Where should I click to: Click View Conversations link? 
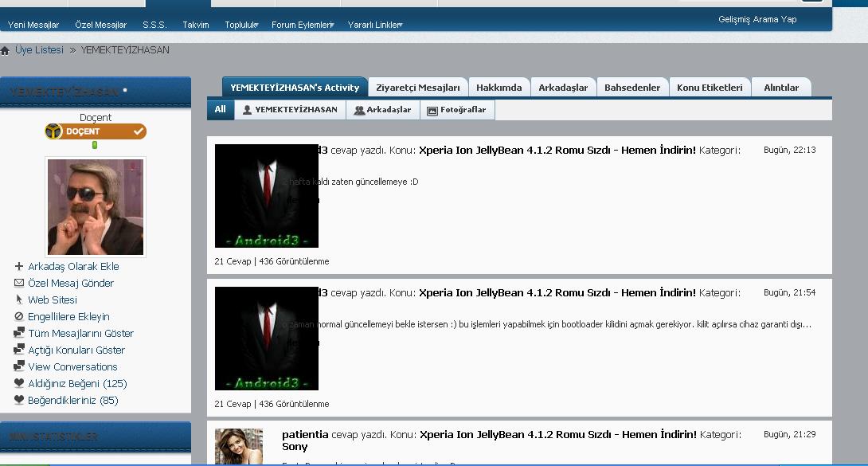tap(72, 366)
